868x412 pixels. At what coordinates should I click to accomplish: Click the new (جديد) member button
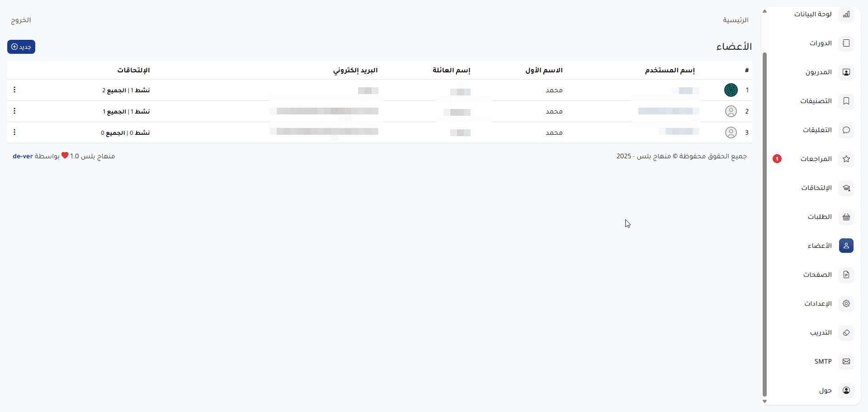(21, 47)
